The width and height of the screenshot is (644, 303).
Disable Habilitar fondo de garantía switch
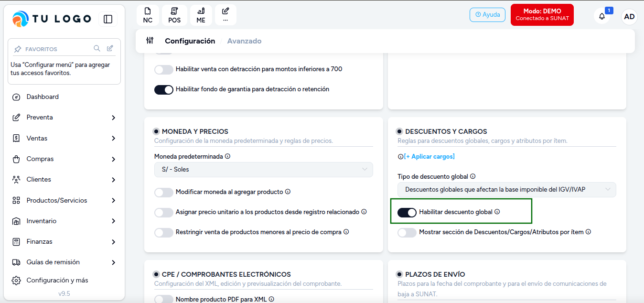point(164,90)
